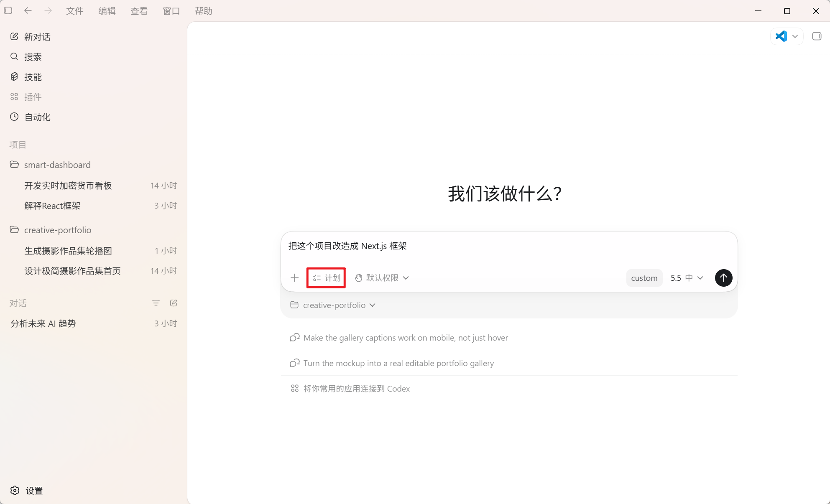Start a 新对话 from the sidebar
The image size is (830, 504).
click(93, 37)
